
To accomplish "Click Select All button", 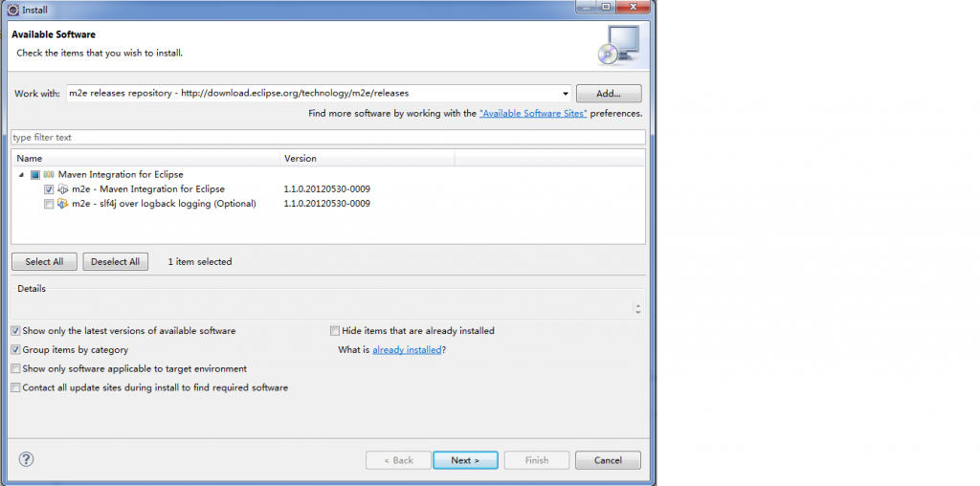I will (44, 262).
